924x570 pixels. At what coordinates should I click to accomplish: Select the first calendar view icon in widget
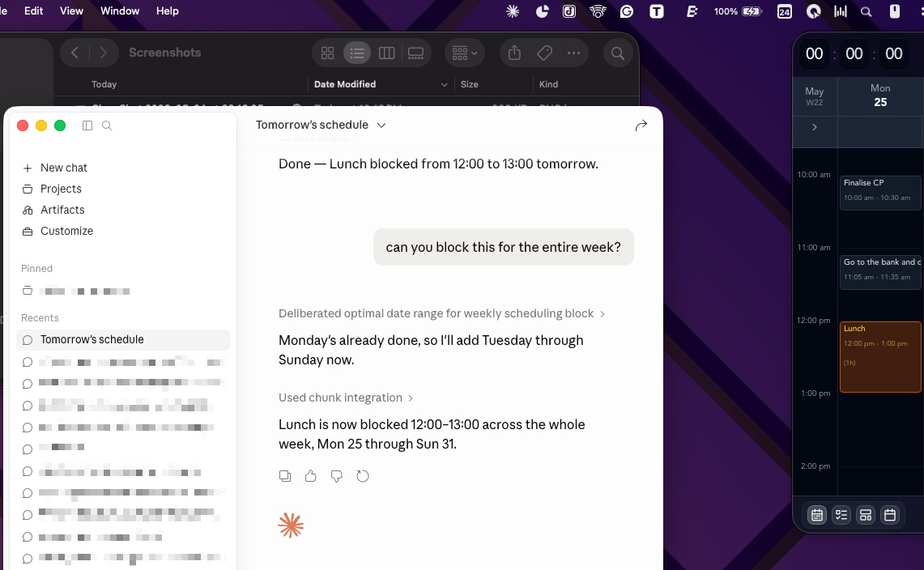tap(817, 515)
